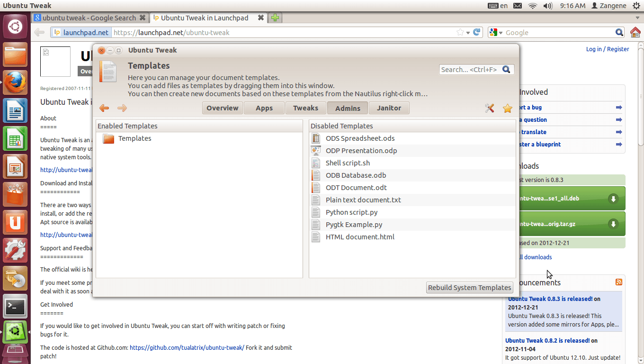Click the RSS feed icon near Announcements

point(619,282)
